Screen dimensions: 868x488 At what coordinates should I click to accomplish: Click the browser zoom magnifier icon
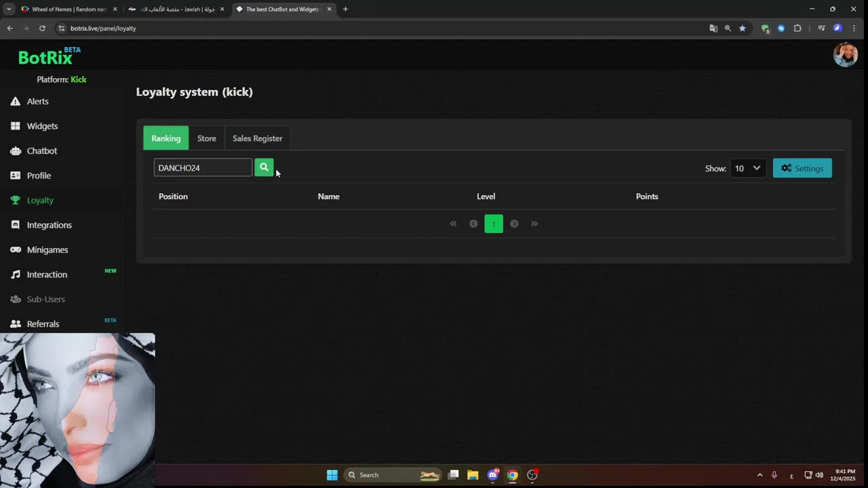pos(728,28)
